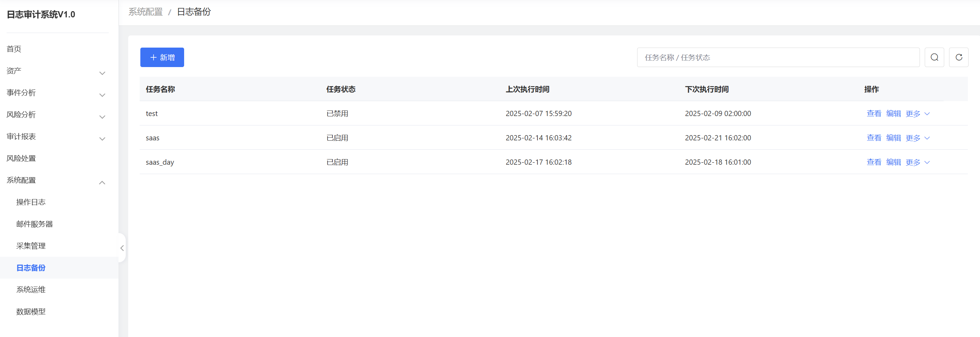Click 查看 link for test task
980x337 pixels.
[874, 113]
